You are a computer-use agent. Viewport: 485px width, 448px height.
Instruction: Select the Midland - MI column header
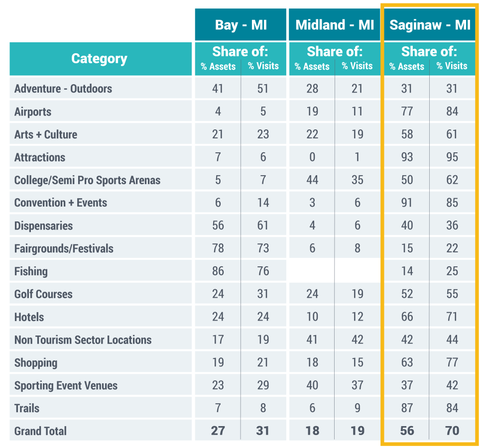(x=335, y=25)
